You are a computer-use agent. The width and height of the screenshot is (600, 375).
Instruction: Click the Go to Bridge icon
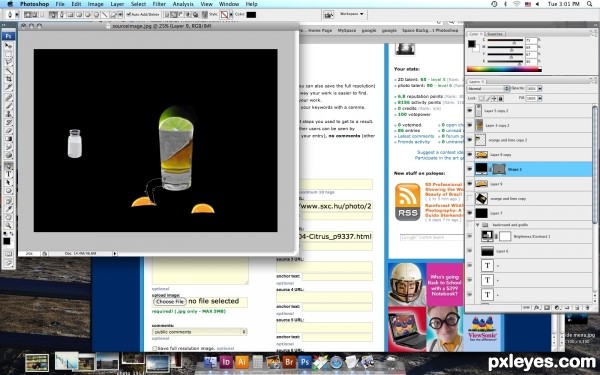pos(328,15)
